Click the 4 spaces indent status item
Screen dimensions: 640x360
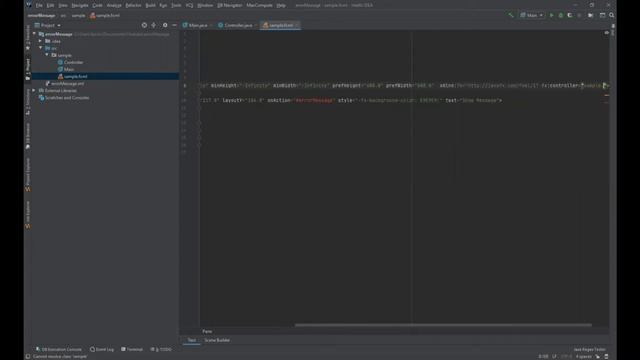tap(584, 356)
